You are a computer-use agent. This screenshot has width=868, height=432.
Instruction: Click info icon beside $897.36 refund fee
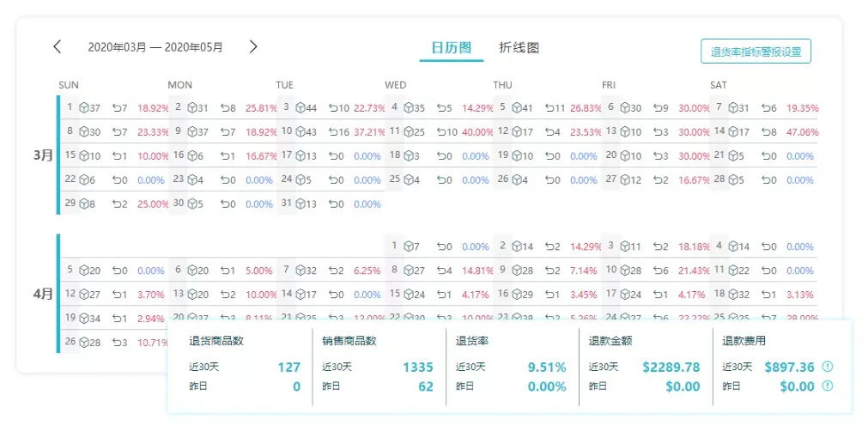click(x=828, y=367)
